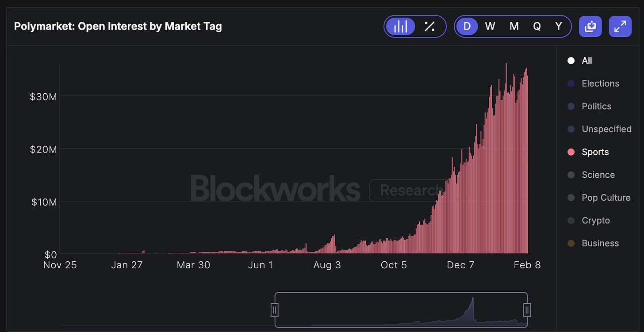Toggle Science series in legend
Viewport: 644px width, 332px height.
591,175
